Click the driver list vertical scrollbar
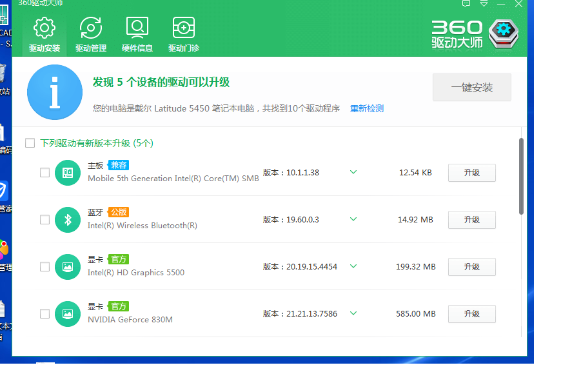The image size is (561, 392). [x=521, y=175]
